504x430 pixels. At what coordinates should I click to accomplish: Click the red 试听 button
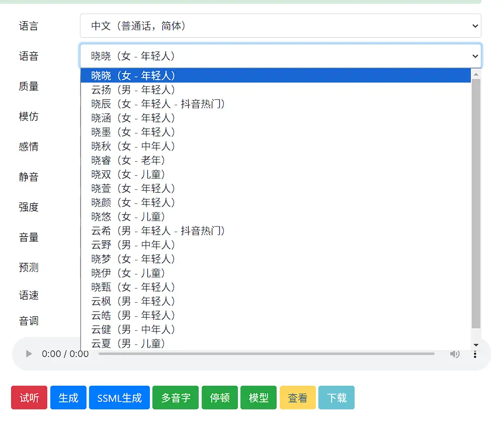coord(29,398)
